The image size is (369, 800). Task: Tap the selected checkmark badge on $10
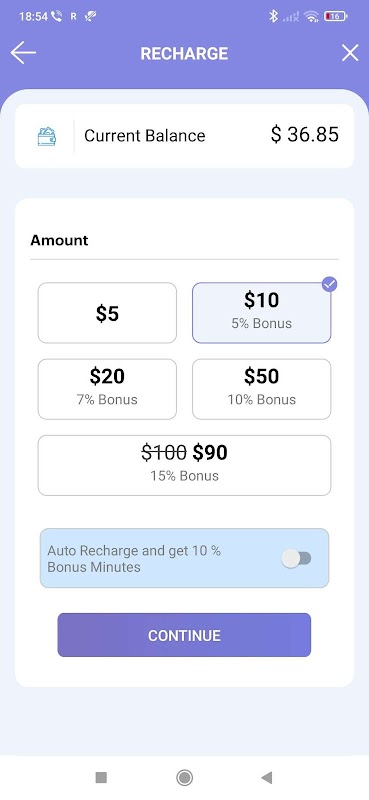(x=330, y=285)
